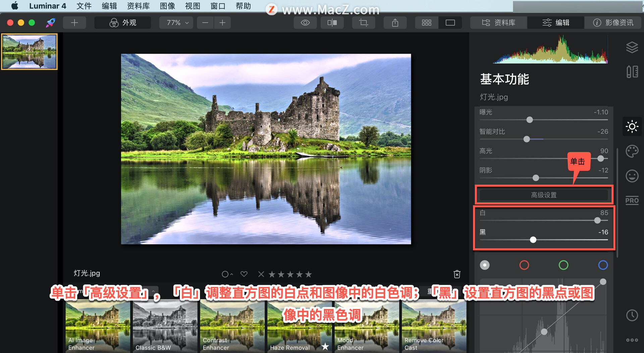This screenshot has height=353, width=644.
Task: Select the Canvas tools icon in sidebar
Action: click(632, 71)
